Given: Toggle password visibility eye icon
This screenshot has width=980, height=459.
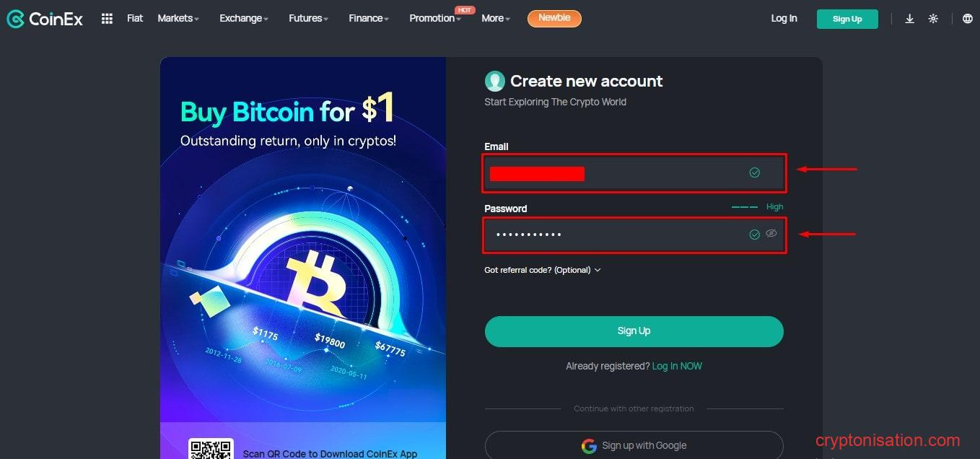Looking at the screenshot, I should tap(771, 234).
